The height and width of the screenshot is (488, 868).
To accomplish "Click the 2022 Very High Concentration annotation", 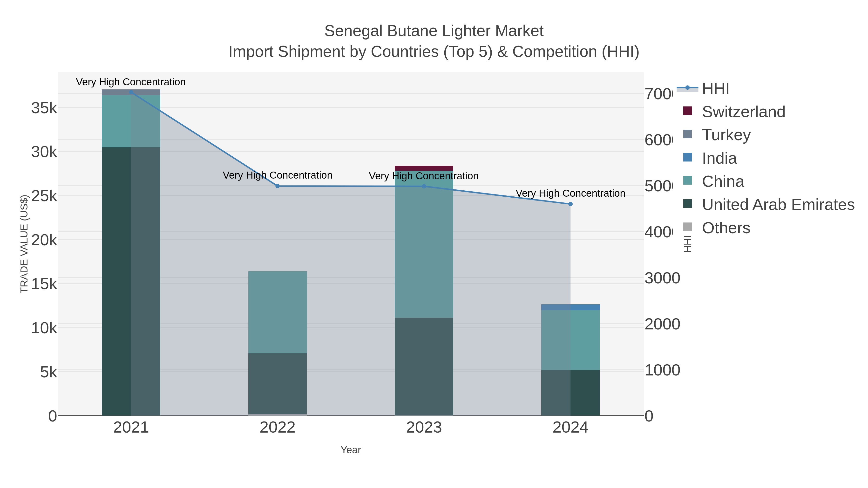I will click(278, 175).
